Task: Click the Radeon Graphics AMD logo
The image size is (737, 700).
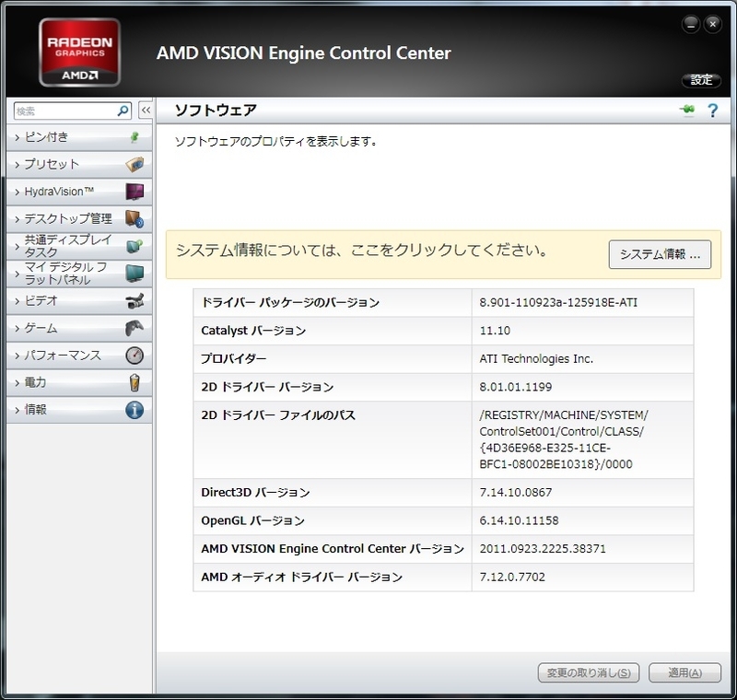Action: click(80, 52)
